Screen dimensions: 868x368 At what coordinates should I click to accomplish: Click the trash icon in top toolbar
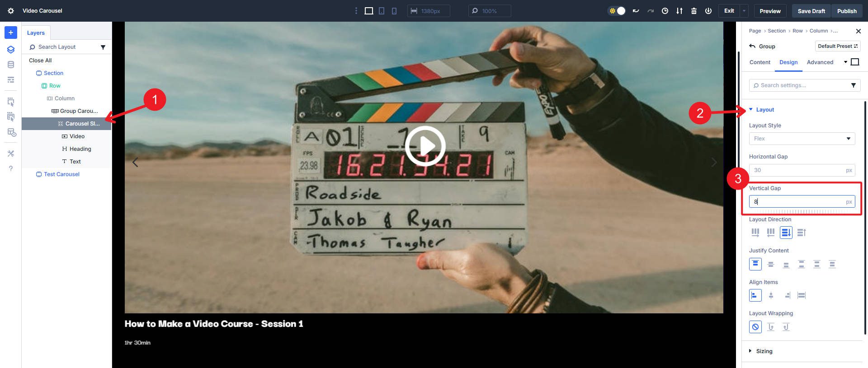[x=693, y=11]
